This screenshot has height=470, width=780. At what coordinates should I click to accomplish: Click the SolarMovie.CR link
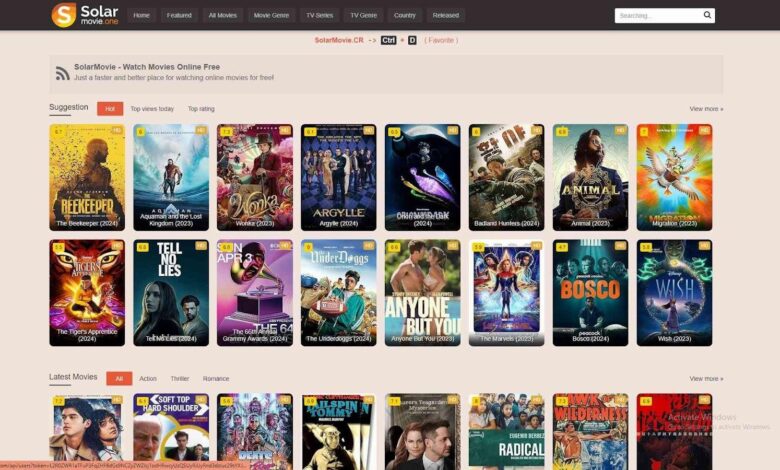[339, 40]
